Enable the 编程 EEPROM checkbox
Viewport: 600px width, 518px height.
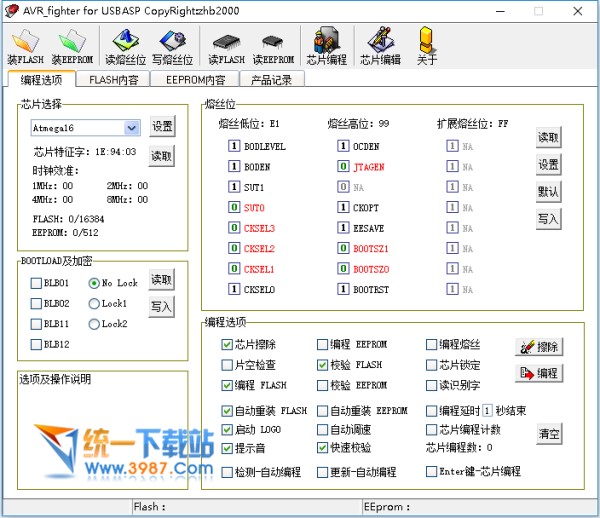322,345
